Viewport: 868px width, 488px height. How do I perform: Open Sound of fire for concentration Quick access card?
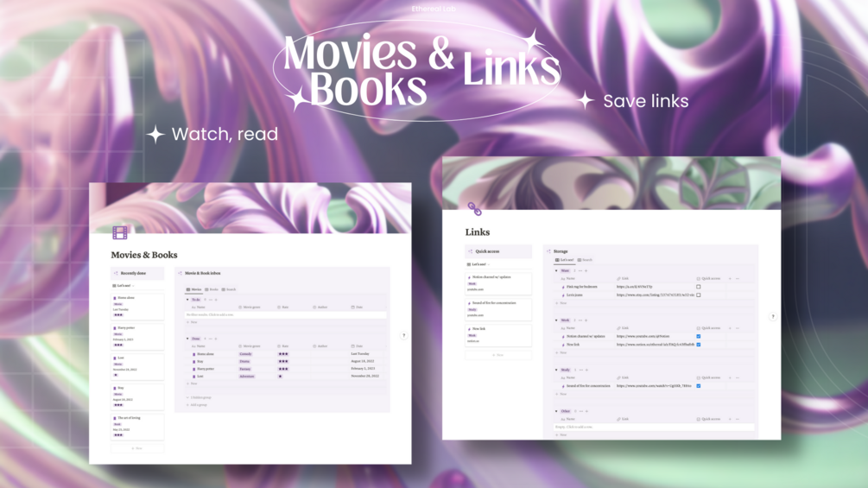tap(498, 309)
